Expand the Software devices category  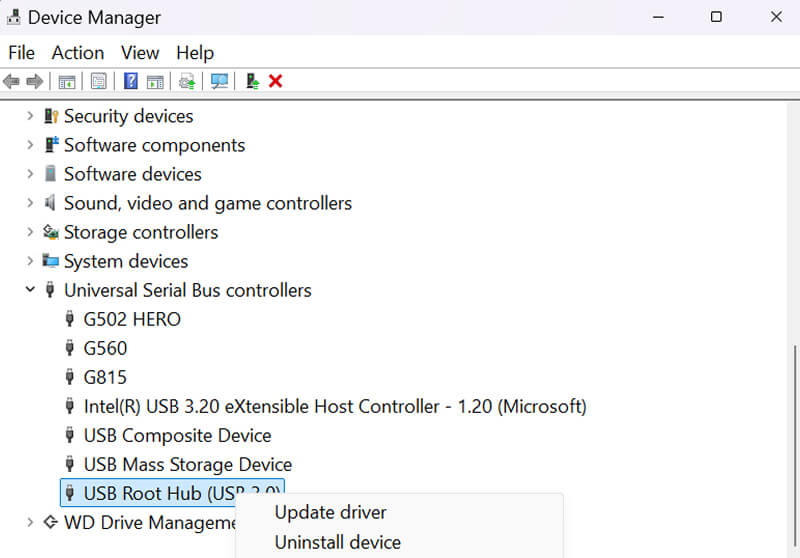30,174
